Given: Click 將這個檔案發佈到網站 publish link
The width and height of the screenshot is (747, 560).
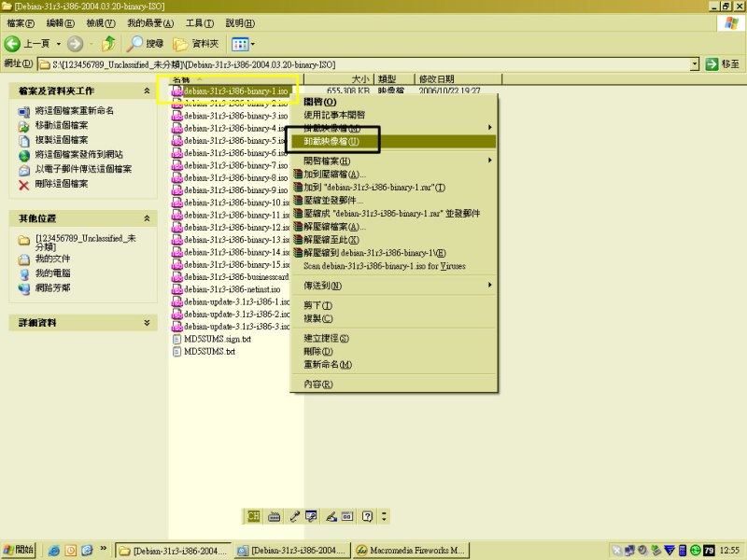Looking at the screenshot, I should click(x=79, y=154).
